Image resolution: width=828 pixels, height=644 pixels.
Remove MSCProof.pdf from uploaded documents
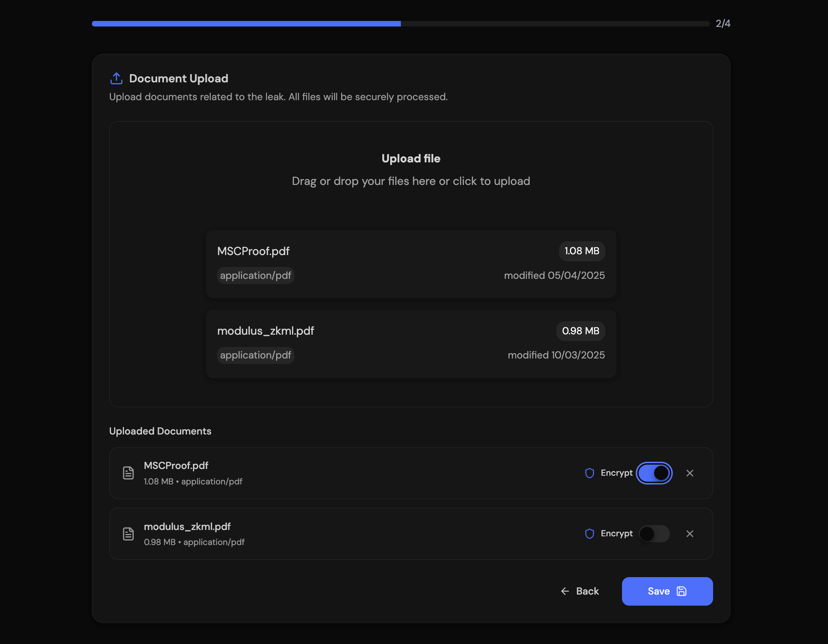pos(690,473)
